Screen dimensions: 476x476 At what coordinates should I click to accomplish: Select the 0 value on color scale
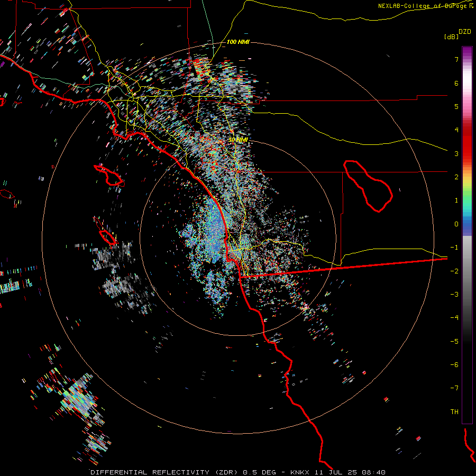(456, 224)
